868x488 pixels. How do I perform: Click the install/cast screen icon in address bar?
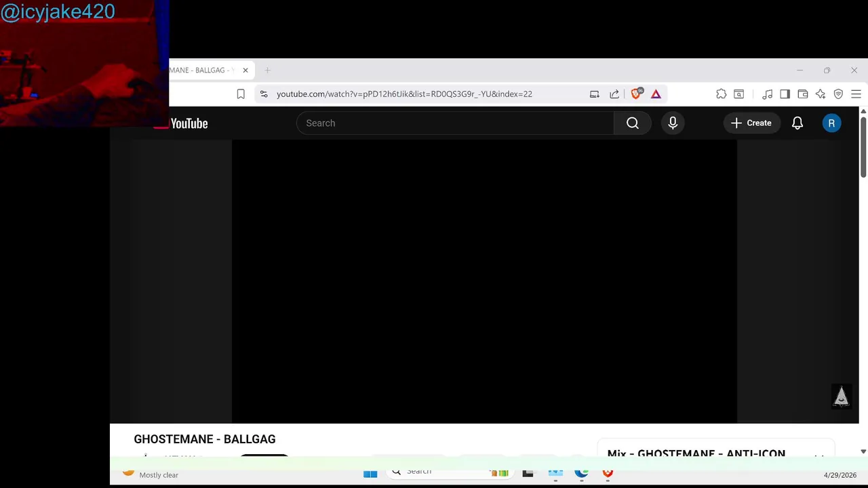pos(595,94)
